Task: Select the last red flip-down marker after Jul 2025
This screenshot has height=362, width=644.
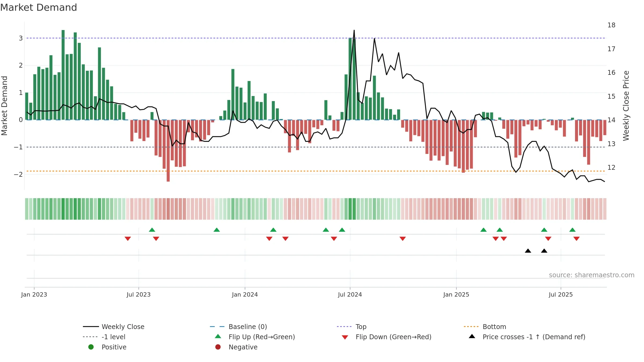Action: (x=576, y=239)
